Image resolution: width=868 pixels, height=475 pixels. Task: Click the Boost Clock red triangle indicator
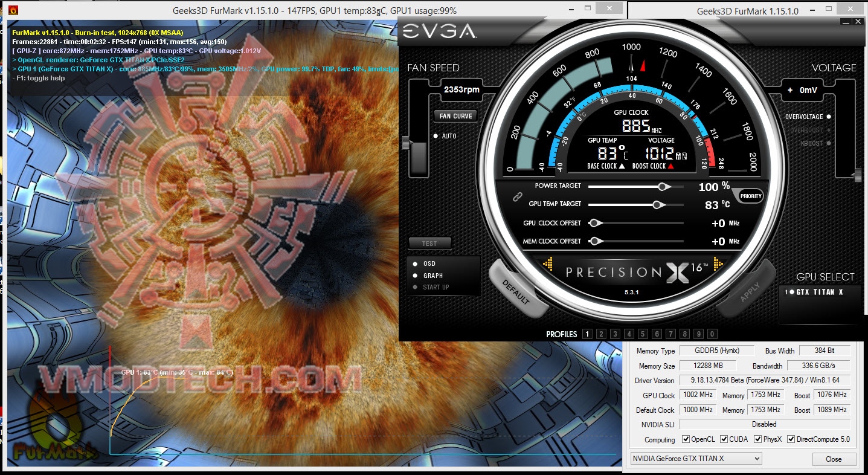coord(670,166)
